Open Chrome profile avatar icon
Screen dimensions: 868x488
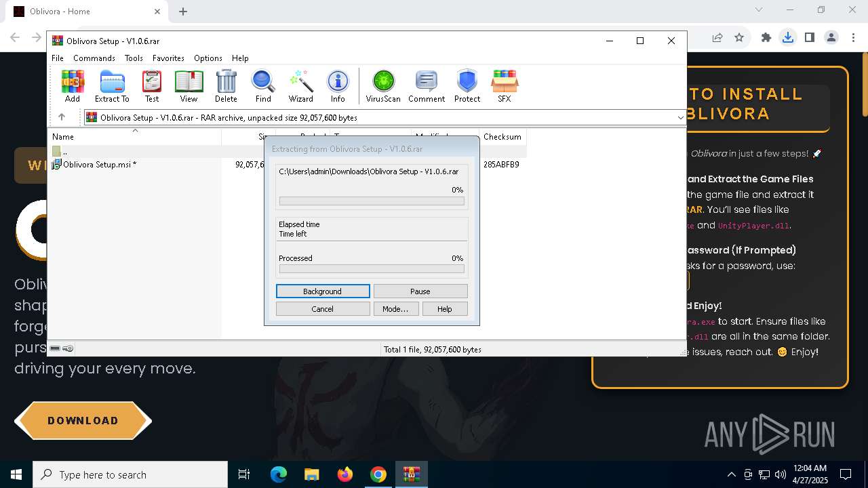(831, 38)
